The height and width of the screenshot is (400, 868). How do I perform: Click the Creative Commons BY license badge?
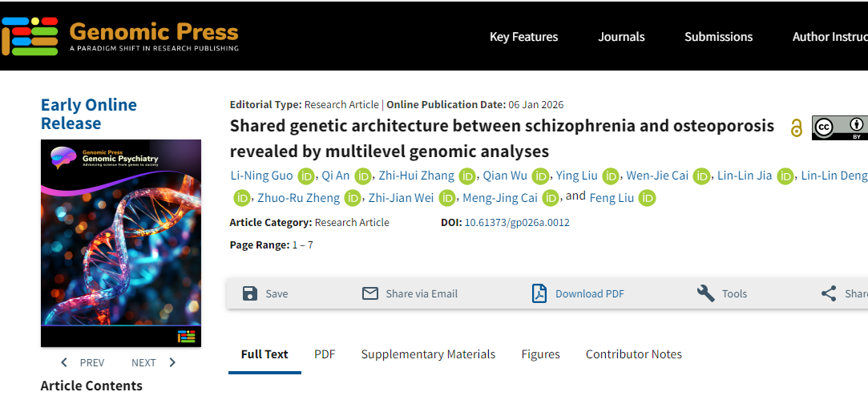click(x=839, y=128)
